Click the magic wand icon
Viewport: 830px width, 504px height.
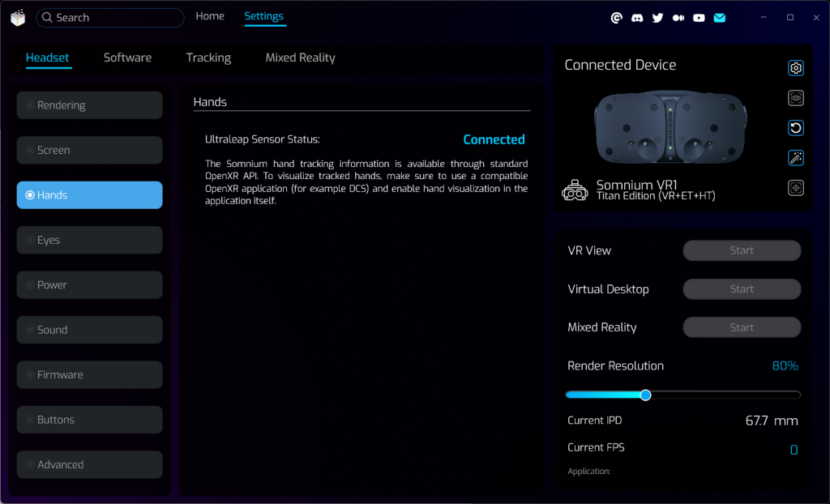click(x=796, y=158)
